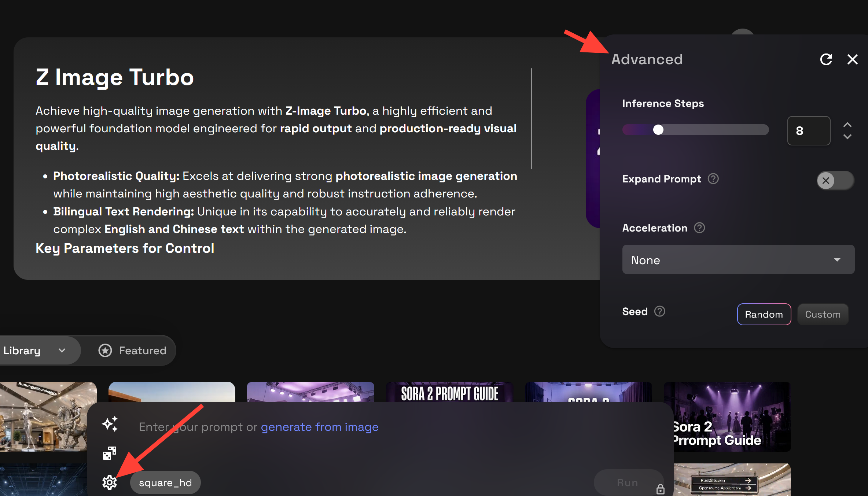
Task: Switch to the Featured tab
Action: (133, 351)
